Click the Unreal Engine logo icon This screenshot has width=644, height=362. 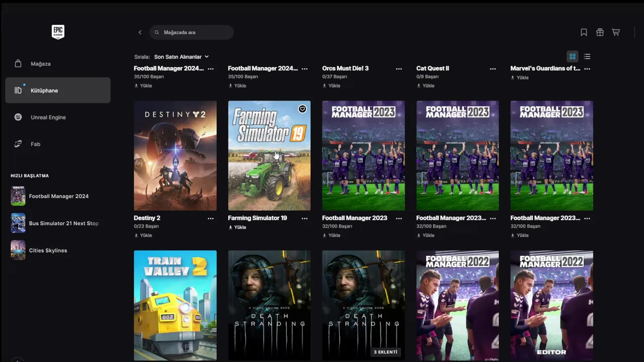tap(18, 117)
